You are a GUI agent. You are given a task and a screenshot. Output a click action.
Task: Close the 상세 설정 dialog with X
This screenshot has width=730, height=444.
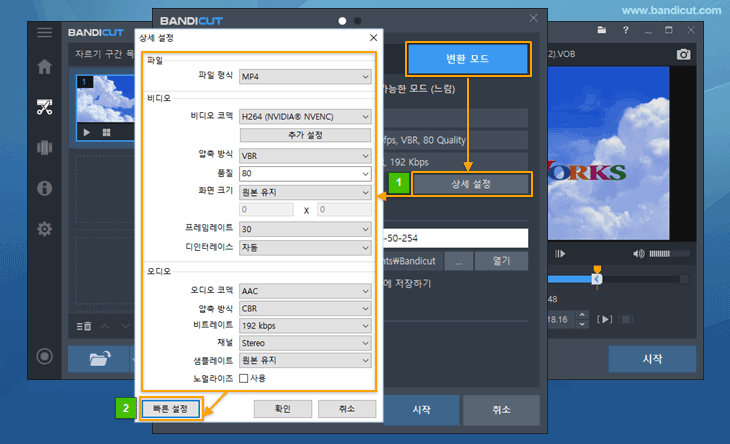(373, 38)
